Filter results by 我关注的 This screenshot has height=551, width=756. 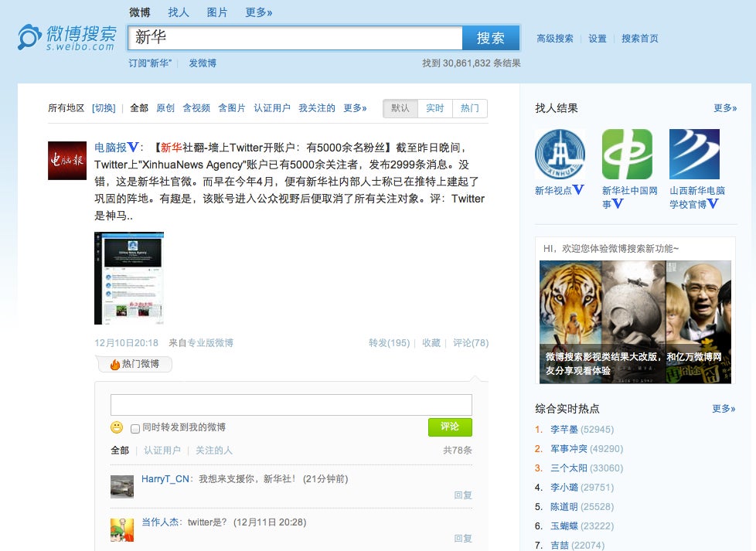tap(317, 108)
